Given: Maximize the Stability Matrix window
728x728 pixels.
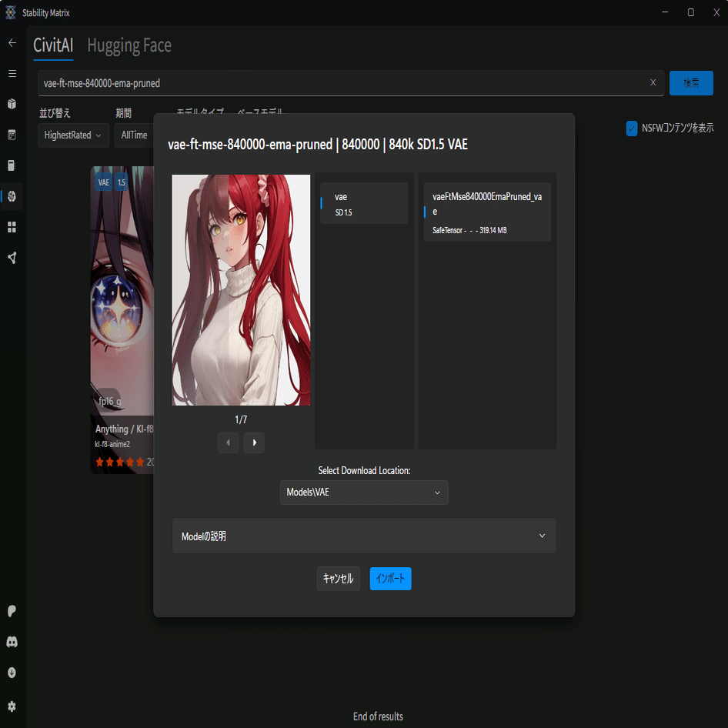Looking at the screenshot, I should click(x=691, y=12).
